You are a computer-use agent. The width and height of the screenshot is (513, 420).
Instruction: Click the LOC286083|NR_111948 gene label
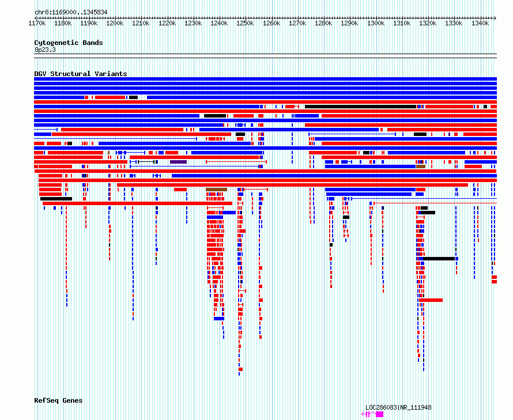398,407
